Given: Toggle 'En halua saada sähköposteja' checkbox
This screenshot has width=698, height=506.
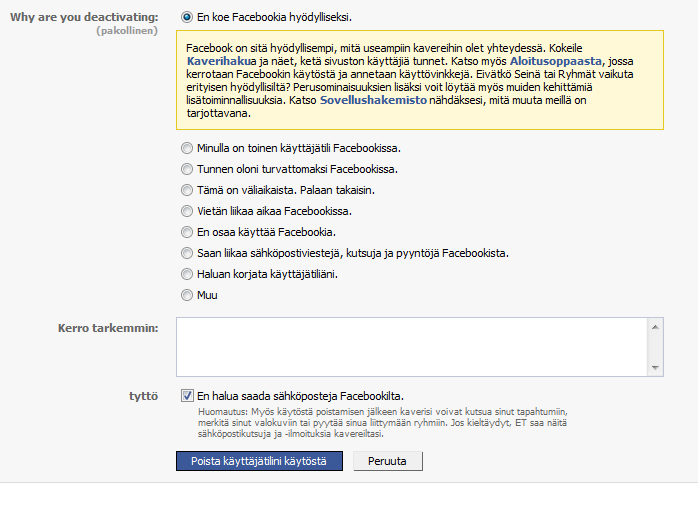Looking at the screenshot, I should pos(187,395).
